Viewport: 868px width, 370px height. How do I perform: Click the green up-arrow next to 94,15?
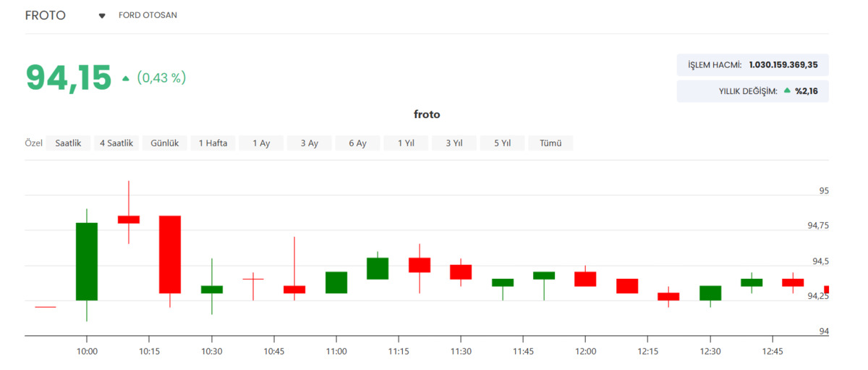pyautogui.click(x=126, y=78)
